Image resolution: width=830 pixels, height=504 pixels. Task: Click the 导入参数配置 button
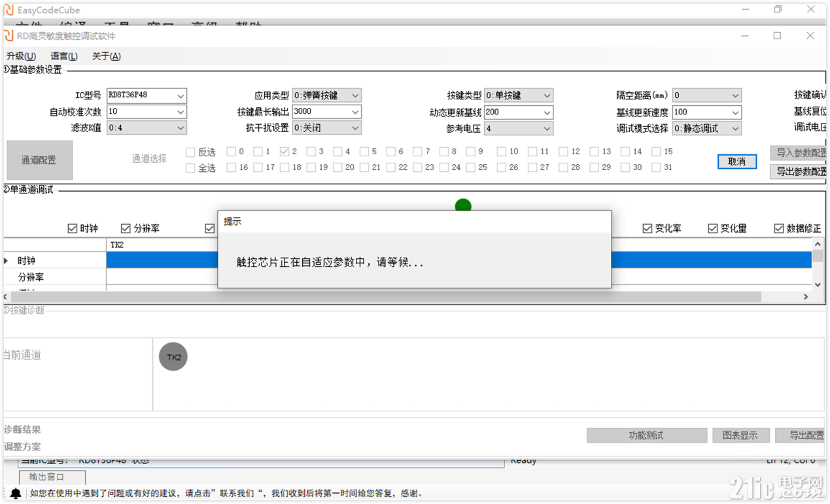(799, 153)
